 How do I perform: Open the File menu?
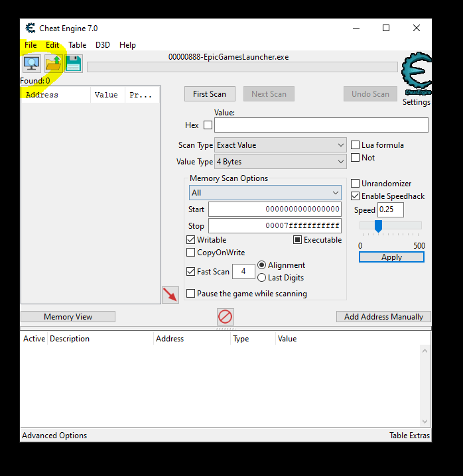pos(31,45)
